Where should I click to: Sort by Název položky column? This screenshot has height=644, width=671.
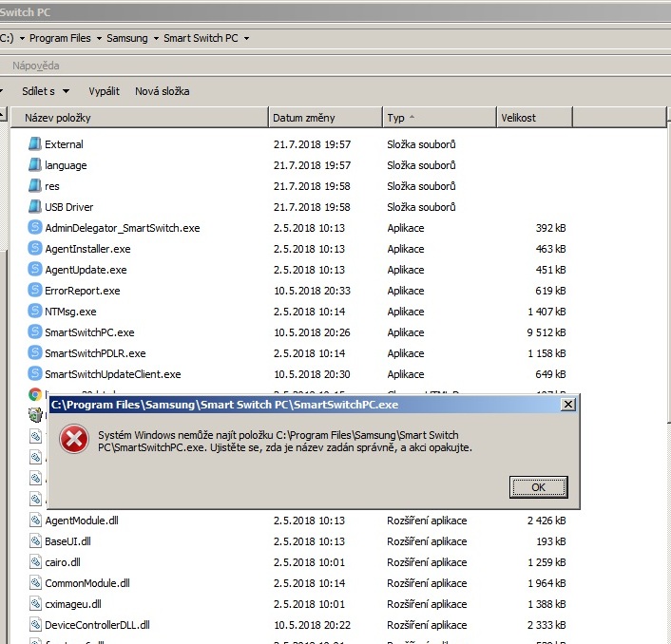[x=139, y=118]
